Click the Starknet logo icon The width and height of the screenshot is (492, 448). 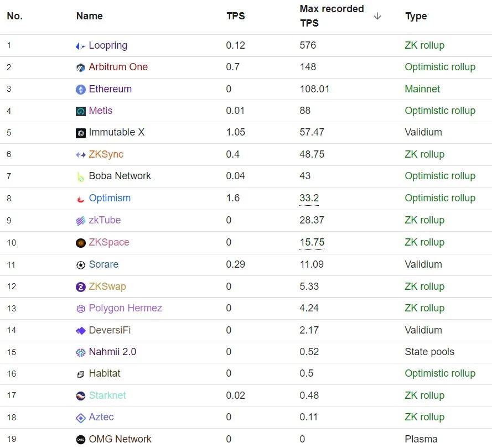[81, 396]
